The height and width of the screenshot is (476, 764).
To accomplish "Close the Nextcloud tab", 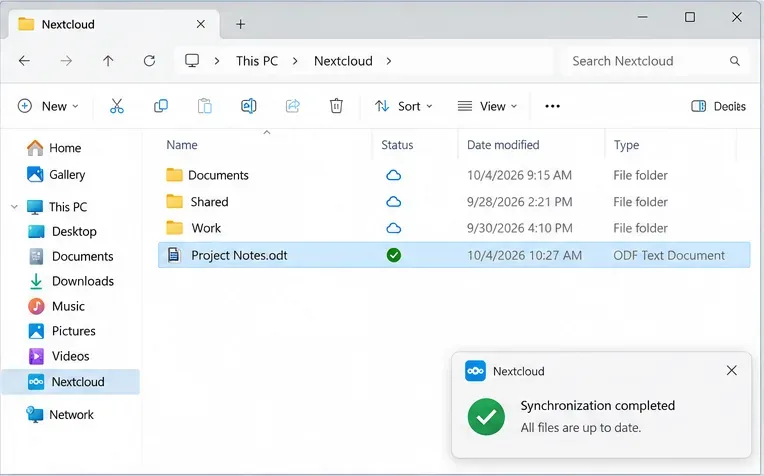I will pyautogui.click(x=201, y=24).
